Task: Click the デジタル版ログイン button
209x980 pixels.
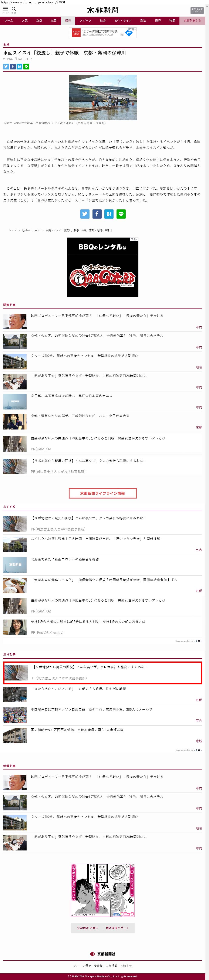Action: pyautogui.click(x=197, y=10)
